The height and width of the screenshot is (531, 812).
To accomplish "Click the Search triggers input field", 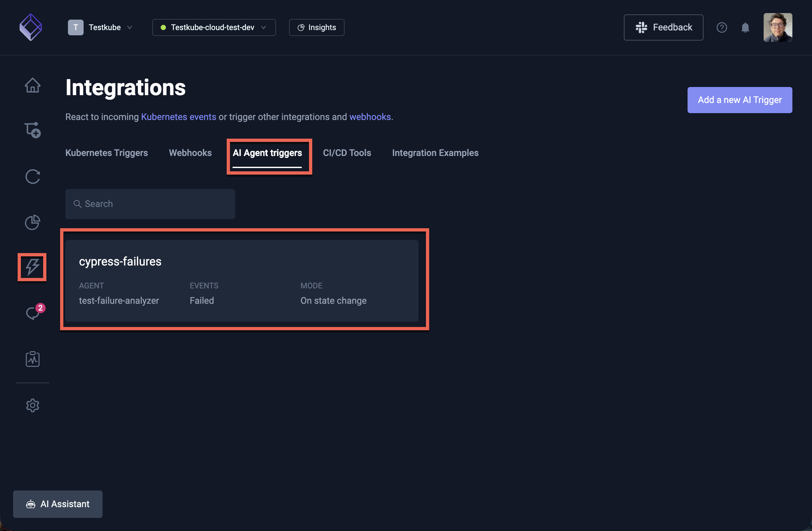I will click(x=150, y=204).
